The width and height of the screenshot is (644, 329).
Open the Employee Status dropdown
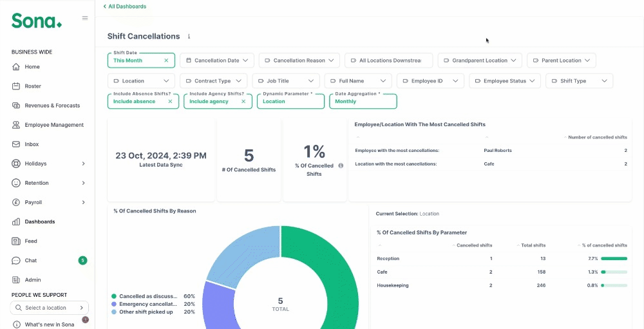point(506,81)
